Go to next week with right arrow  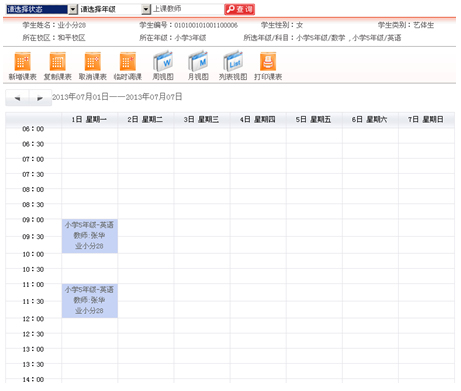pos(40,98)
